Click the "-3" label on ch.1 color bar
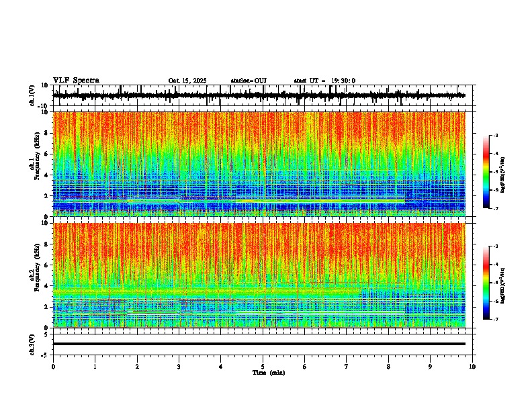The image size is (532, 411). point(496,135)
